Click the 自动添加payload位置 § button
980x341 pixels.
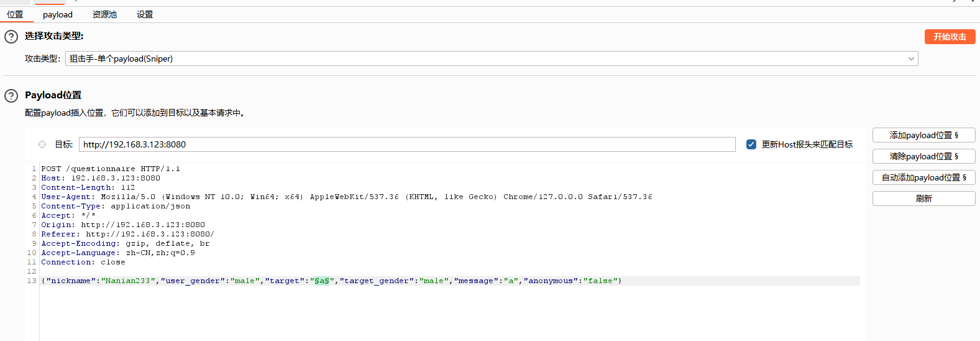(923, 177)
